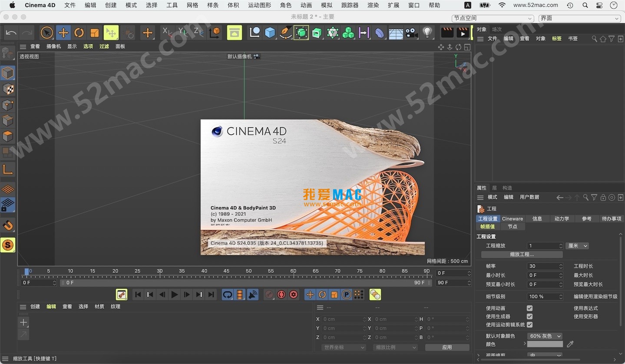Toggle the 使用生成器 checkbox

(x=529, y=316)
